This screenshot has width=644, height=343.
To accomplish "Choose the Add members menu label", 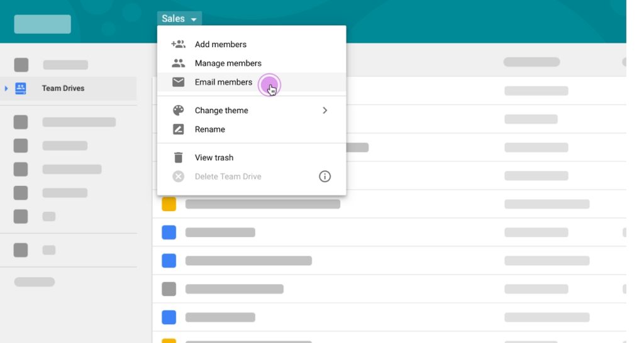I will click(220, 45).
